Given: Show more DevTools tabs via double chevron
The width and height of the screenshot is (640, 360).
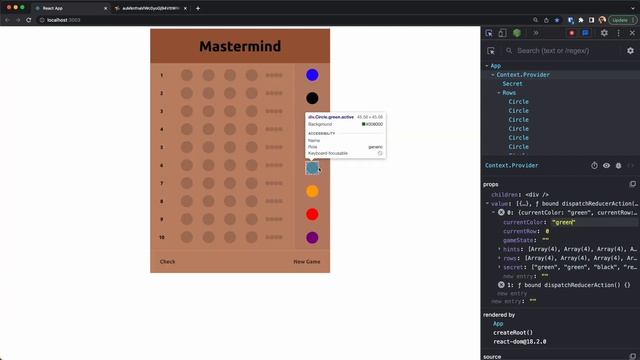Looking at the screenshot, I should 536,33.
